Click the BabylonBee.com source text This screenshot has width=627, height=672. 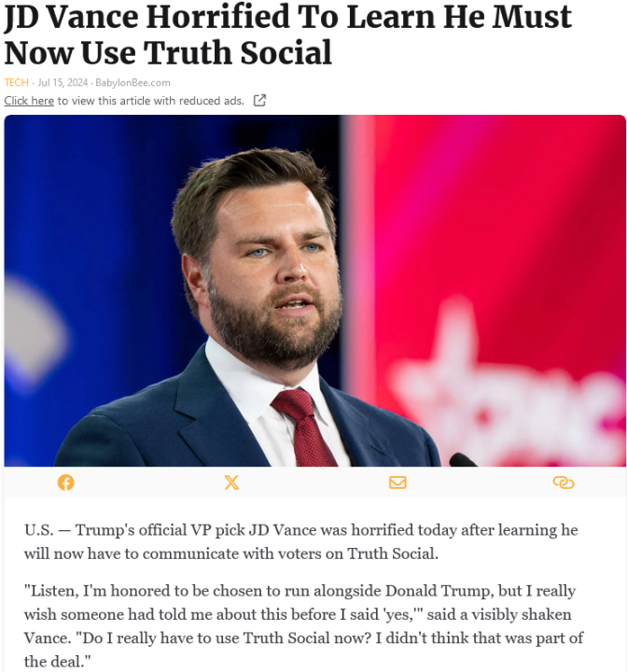click(x=132, y=82)
